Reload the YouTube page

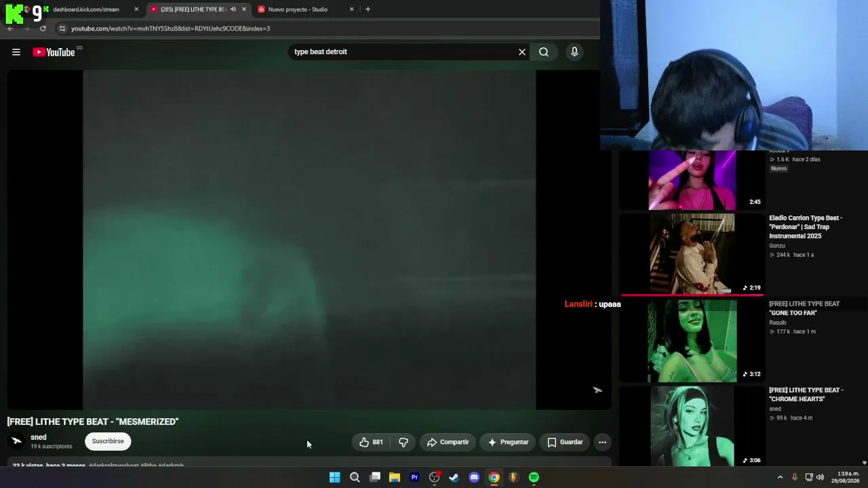(x=43, y=28)
